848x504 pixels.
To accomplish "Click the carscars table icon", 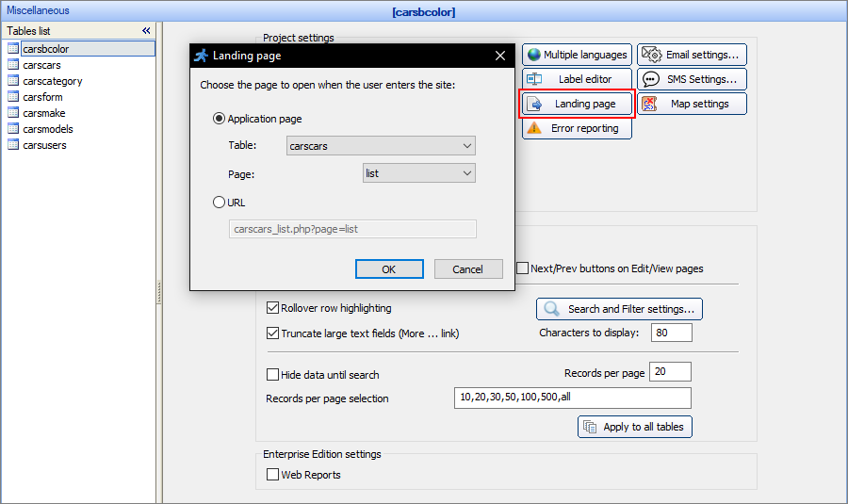I will pyautogui.click(x=13, y=65).
